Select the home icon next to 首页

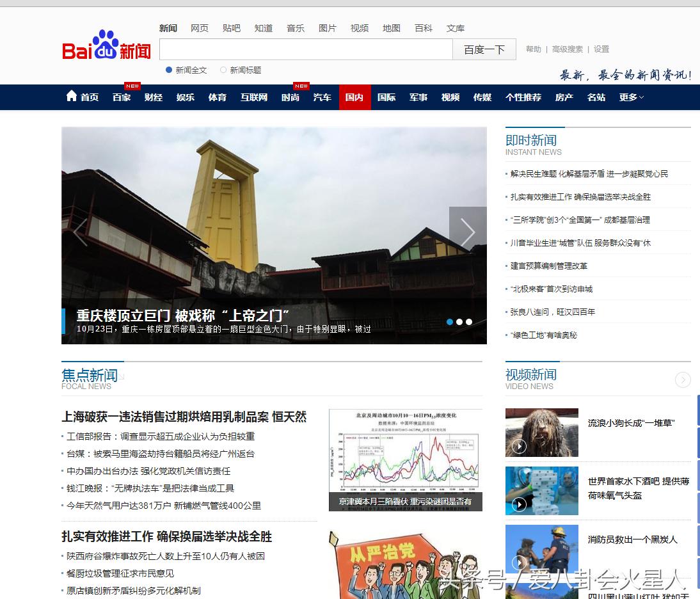pos(71,96)
